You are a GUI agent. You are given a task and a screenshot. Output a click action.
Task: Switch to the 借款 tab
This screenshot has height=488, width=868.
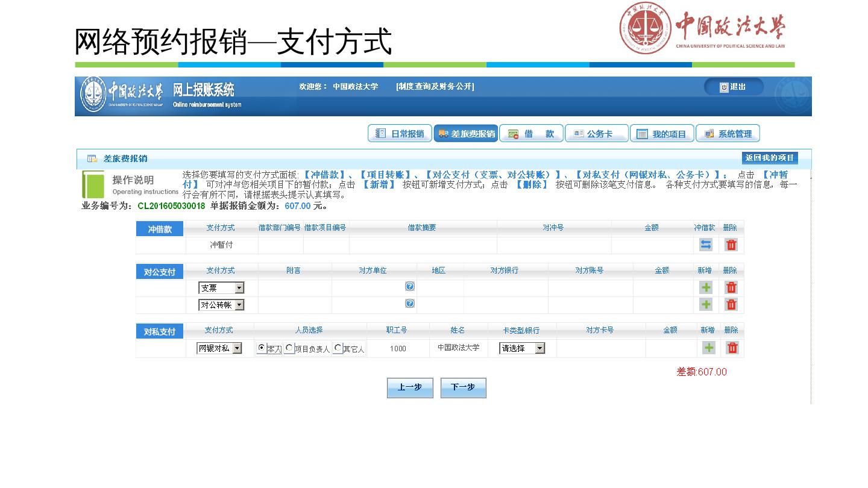coord(532,134)
